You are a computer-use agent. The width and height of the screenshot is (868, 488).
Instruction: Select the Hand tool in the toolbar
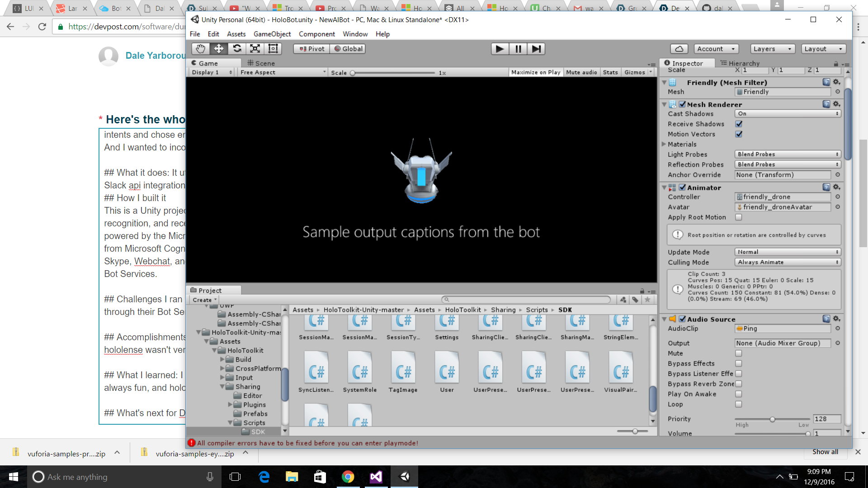click(200, 49)
